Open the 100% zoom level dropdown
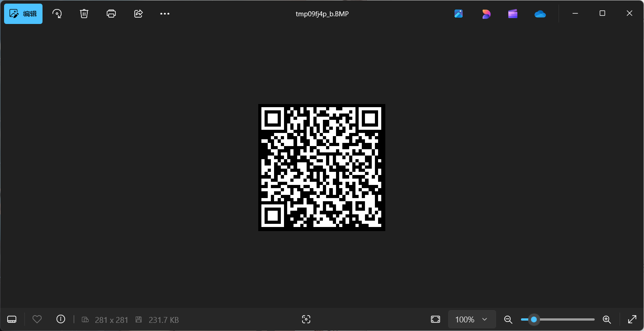 click(472, 319)
